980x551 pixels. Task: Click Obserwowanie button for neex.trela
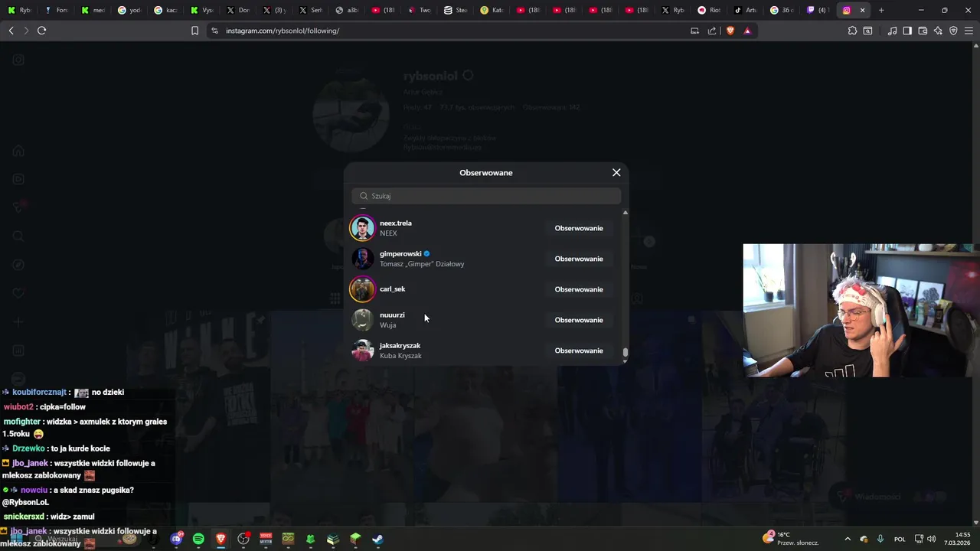(x=579, y=228)
